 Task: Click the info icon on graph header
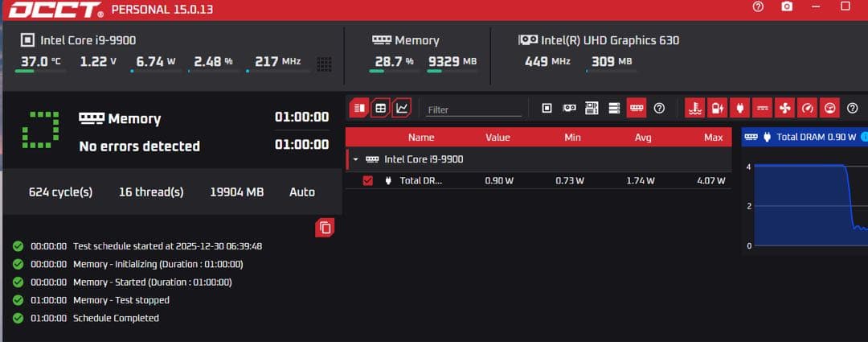click(864, 137)
